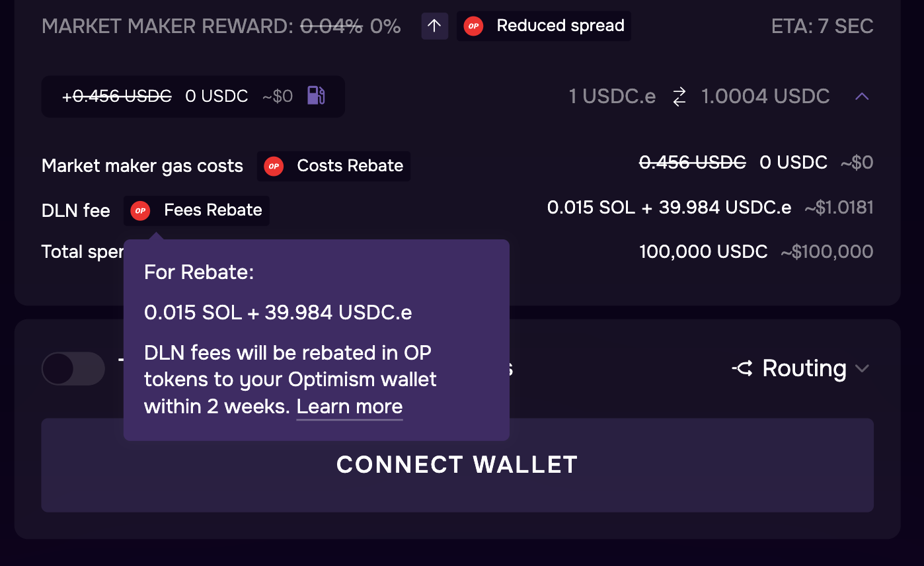Image resolution: width=924 pixels, height=566 pixels.
Task: Click the swap arrows between USDC.e and USDC
Action: [679, 97]
